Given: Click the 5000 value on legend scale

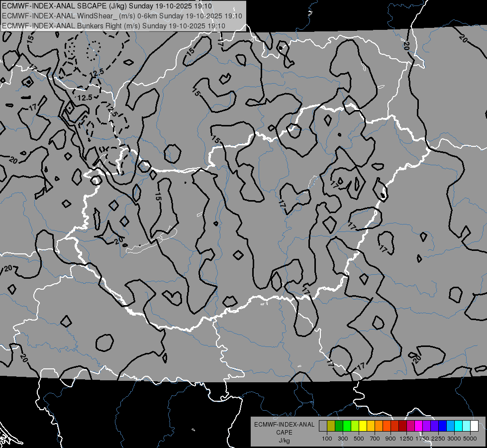Looking at the screenshot, I should (x=470, y=439).
